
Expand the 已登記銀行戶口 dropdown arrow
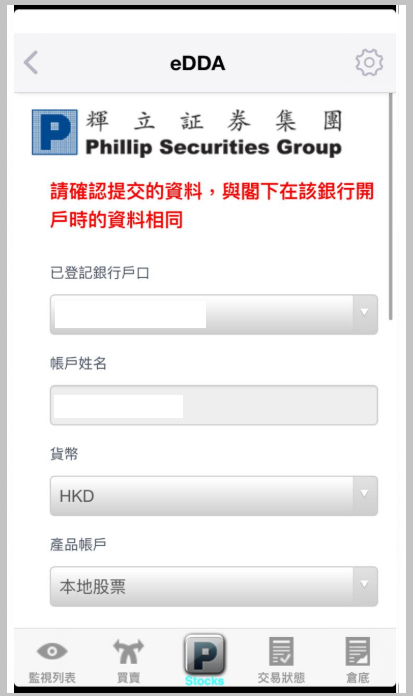(x=364, y=313)
